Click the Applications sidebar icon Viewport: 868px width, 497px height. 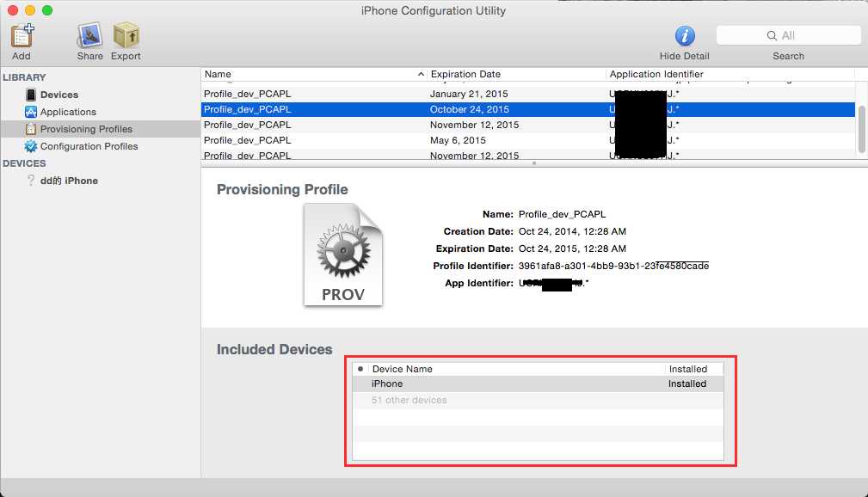point(31,112)
